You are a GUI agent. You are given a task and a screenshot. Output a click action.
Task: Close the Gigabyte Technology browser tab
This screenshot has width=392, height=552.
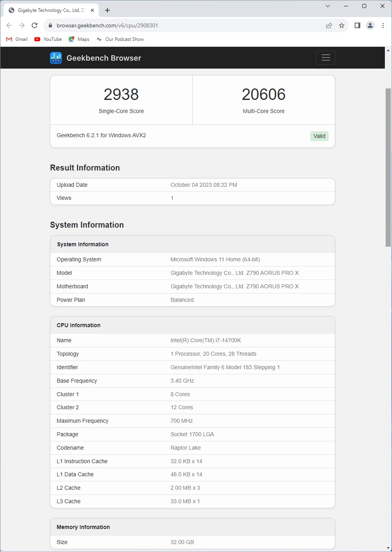coord(92,10)
